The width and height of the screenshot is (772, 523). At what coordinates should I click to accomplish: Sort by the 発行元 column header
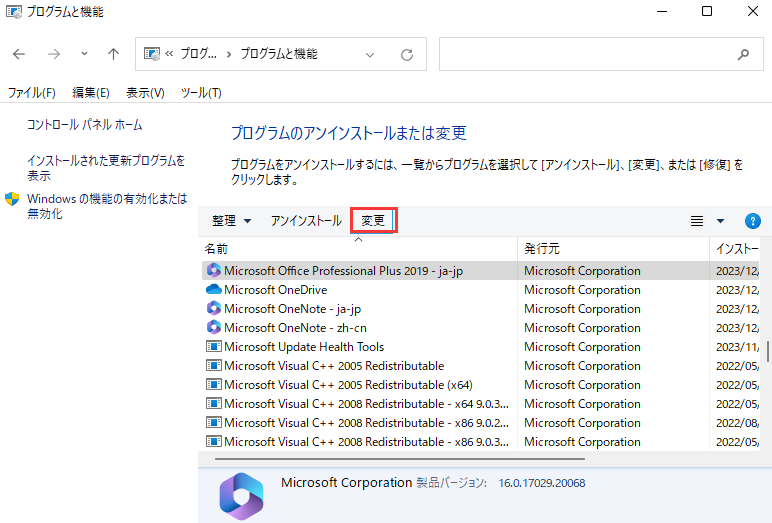point(613,249)
